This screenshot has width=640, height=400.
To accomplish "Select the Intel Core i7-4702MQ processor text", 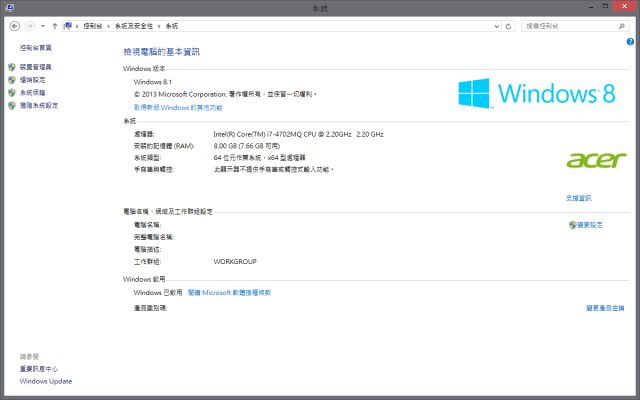I will 298,134.
